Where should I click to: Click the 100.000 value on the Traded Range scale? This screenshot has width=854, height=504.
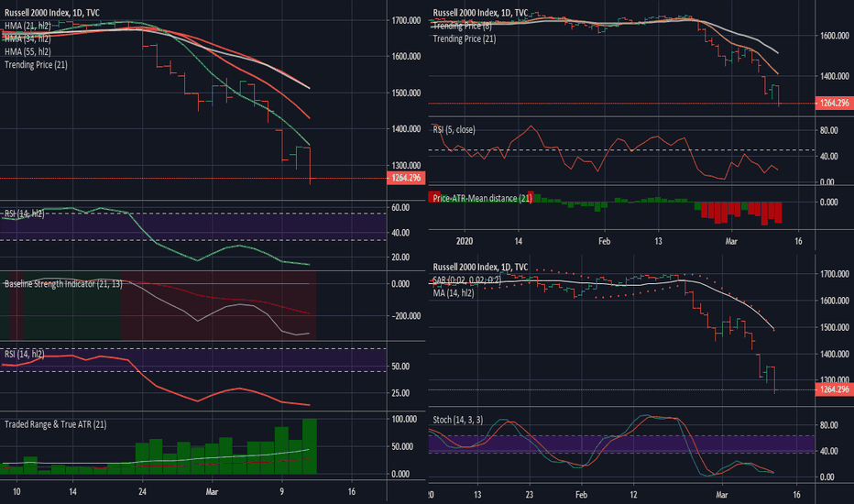point(406,419)
